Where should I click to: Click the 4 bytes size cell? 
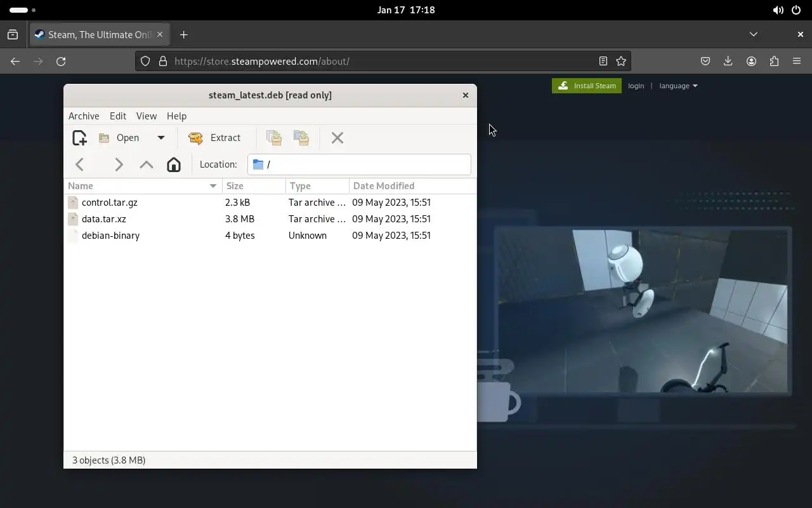tap(240, 236)
